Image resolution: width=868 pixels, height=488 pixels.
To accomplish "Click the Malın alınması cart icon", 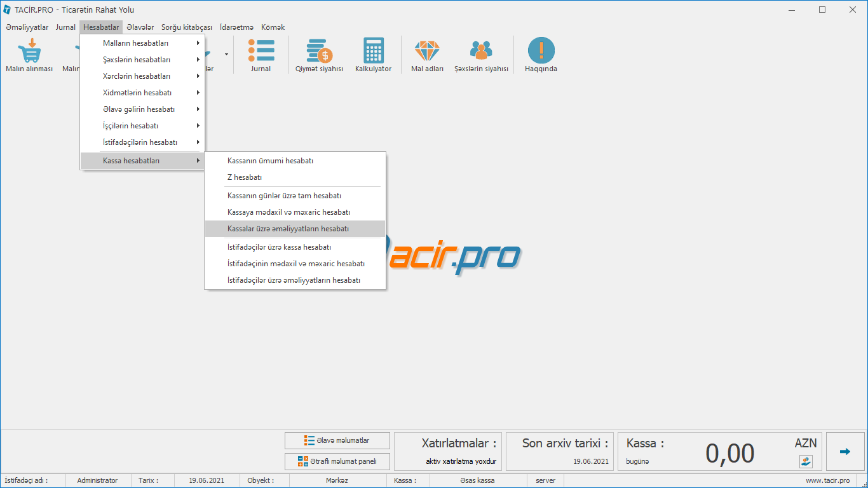I will pyautogui.click(x=29, y=51).
